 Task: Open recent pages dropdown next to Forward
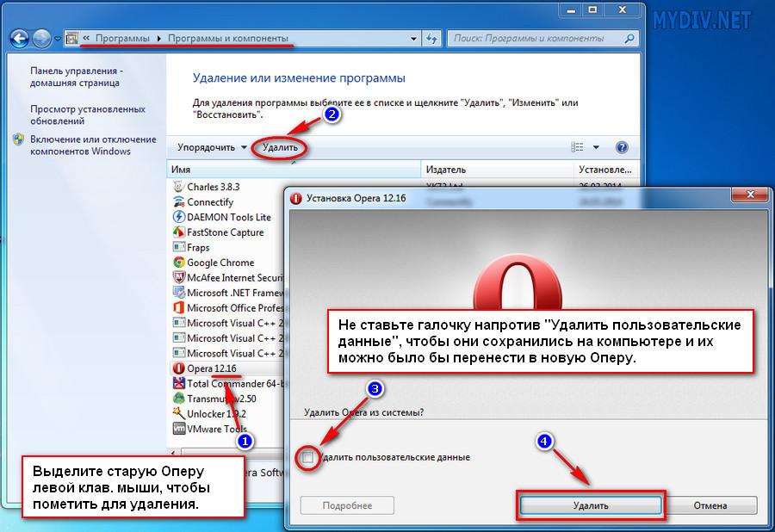tap(58, 39)
